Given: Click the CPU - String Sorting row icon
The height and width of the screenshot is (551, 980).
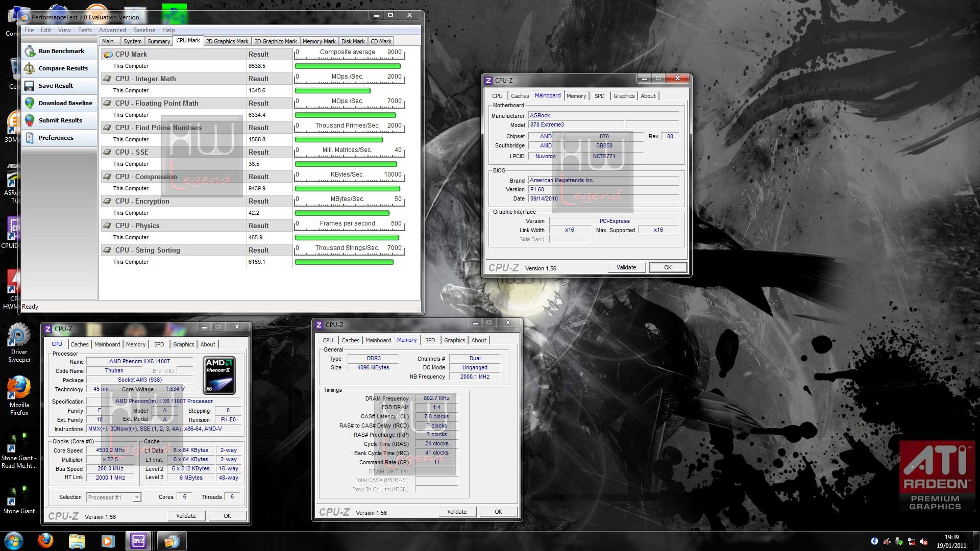Looking at the screenshot, I should point(108,250).
